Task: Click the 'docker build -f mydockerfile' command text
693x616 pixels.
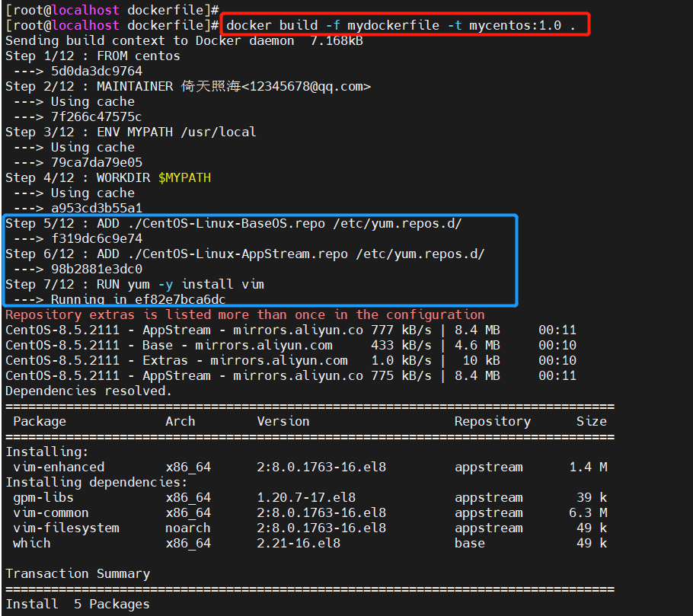Action: (333, 25)
